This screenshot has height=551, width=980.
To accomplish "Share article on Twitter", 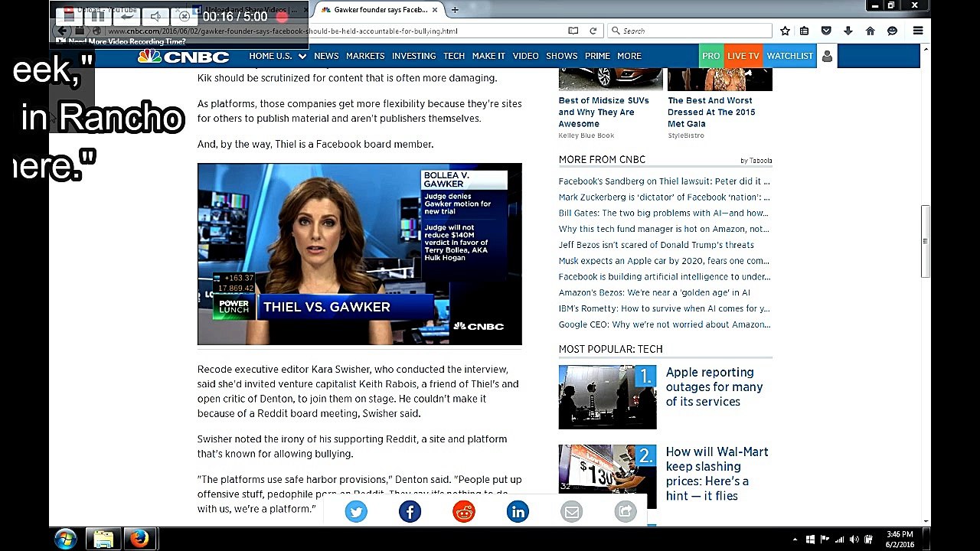I will [x=356, y=512].
